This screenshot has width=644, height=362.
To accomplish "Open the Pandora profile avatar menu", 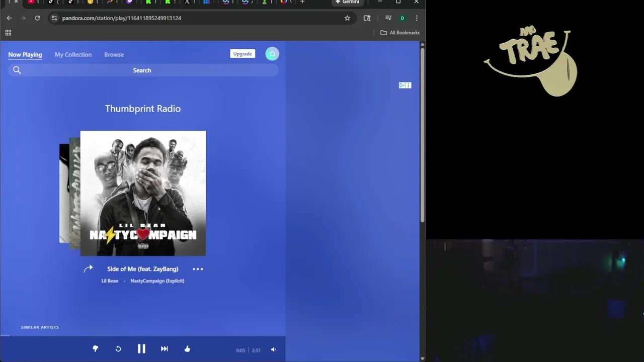I will [272, 54].
